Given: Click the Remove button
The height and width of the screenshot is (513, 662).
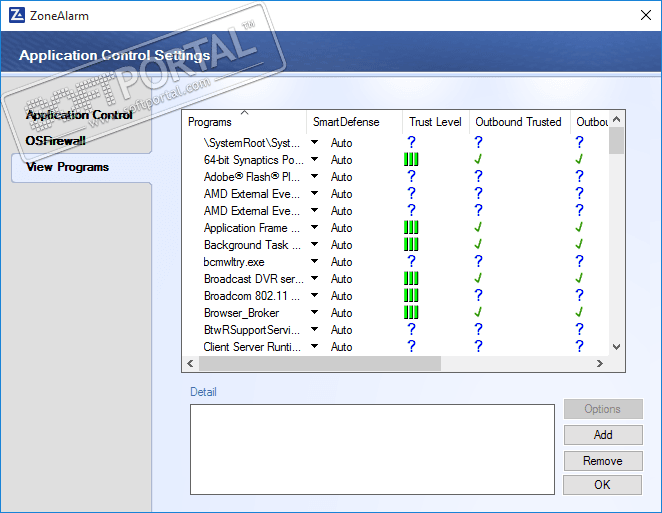Looking at the screenshot, I should tap(603, 461).
